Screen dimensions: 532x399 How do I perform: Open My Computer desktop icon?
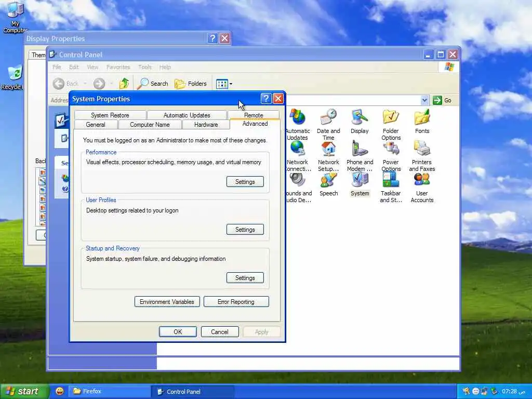pyautogui.click(x=15, y=17)
